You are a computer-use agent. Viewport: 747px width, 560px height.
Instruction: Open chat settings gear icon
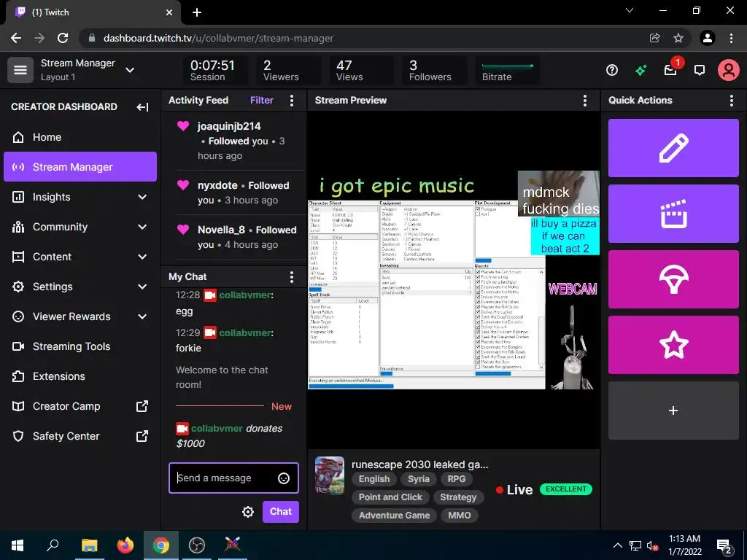[x=248, y=512]
